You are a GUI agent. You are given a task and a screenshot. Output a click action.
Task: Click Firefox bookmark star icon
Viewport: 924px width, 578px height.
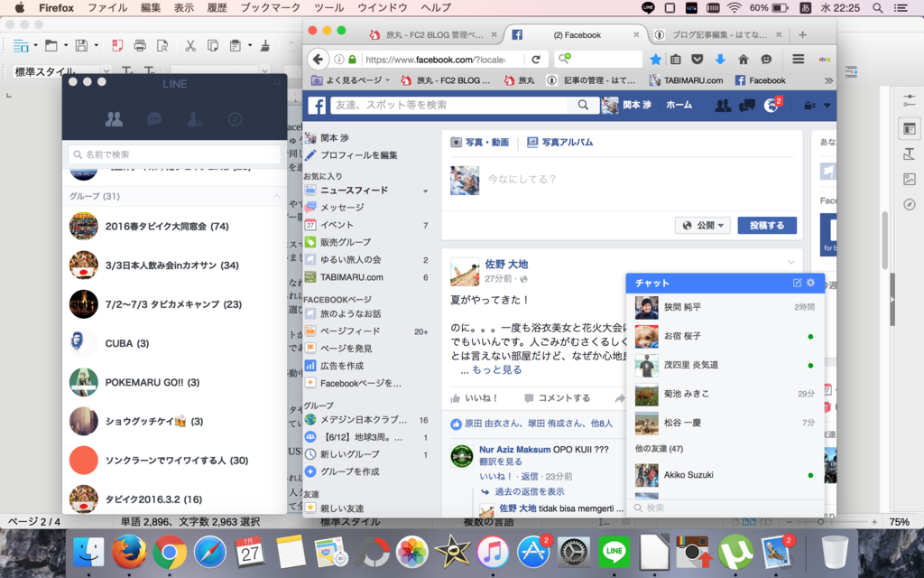click(x=655, y=59)
